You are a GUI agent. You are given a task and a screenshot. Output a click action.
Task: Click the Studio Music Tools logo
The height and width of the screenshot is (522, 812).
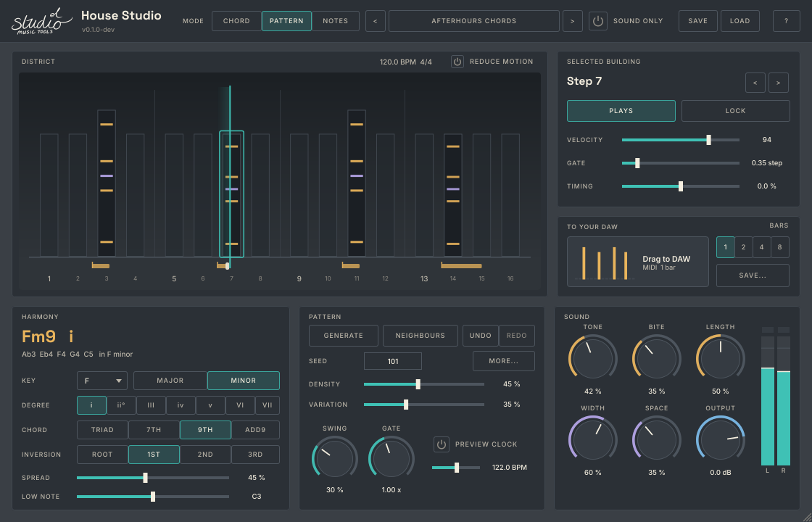click(x=42, y=21)
